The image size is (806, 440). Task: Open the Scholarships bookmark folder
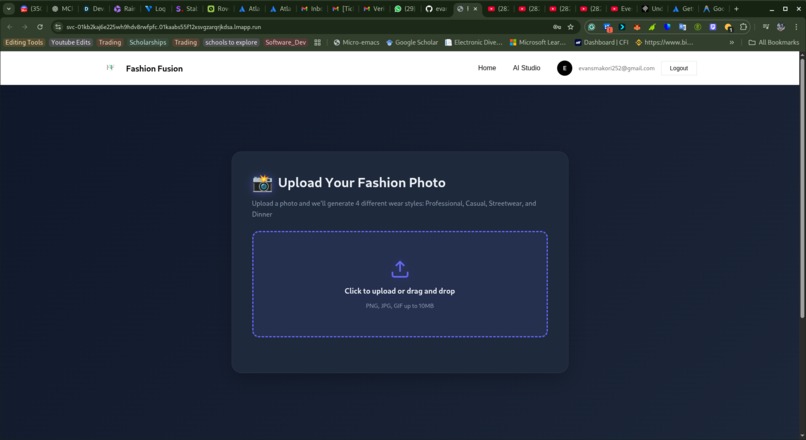coord(148,42)
